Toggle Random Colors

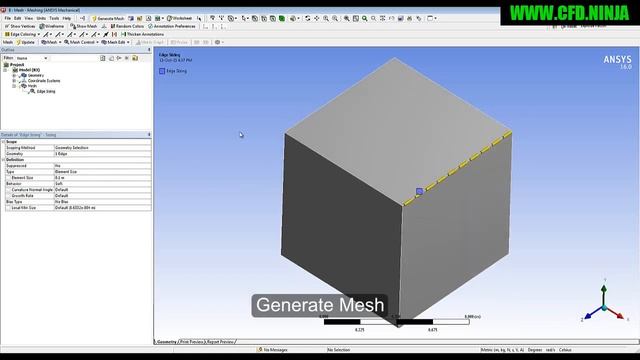[127, 26]
